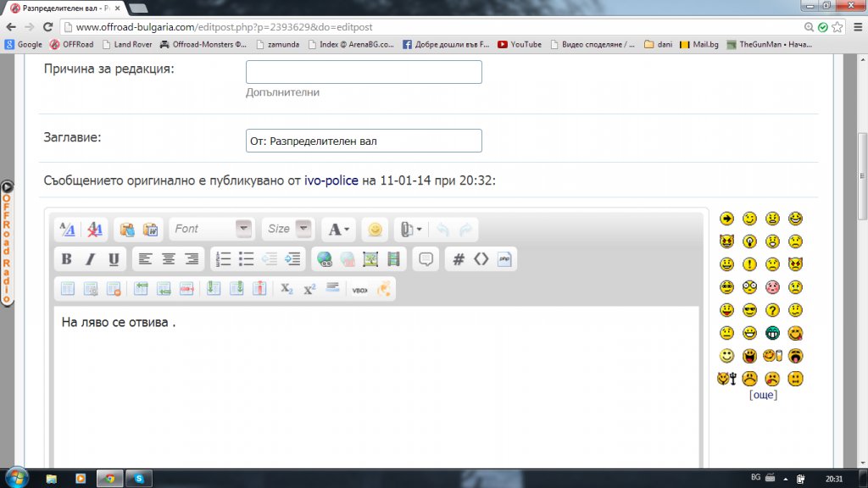This screenshot has width=868, height=488.
Task: Toggle bold formatting
Action: tap(66, 259)
